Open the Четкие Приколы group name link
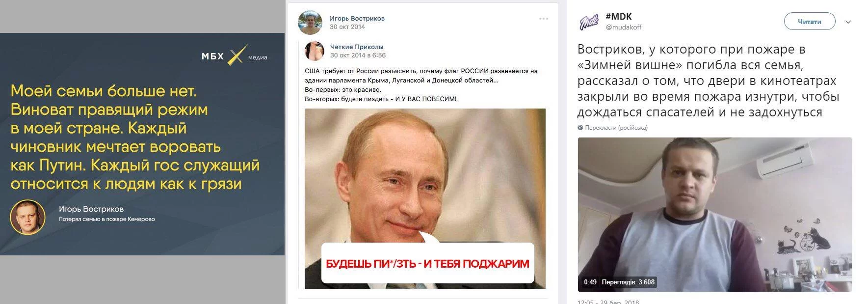This screenshot has width=868, height=304. [x=357, y=47]
